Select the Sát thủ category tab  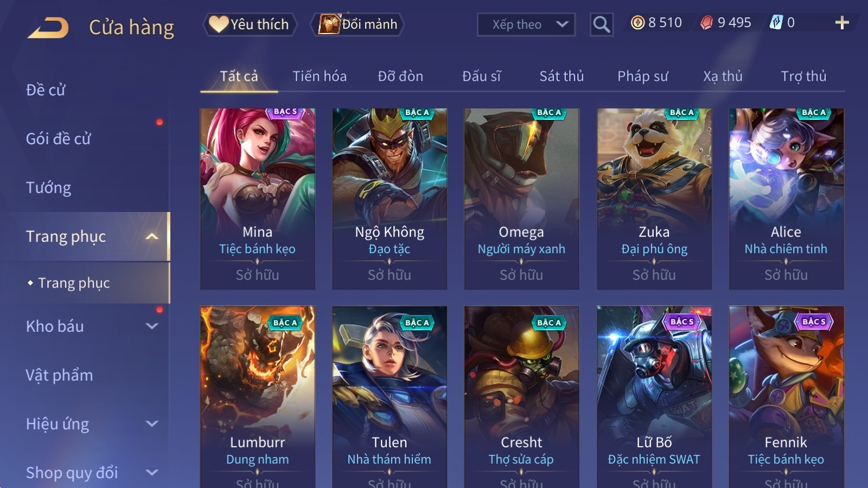click(561, 76)
